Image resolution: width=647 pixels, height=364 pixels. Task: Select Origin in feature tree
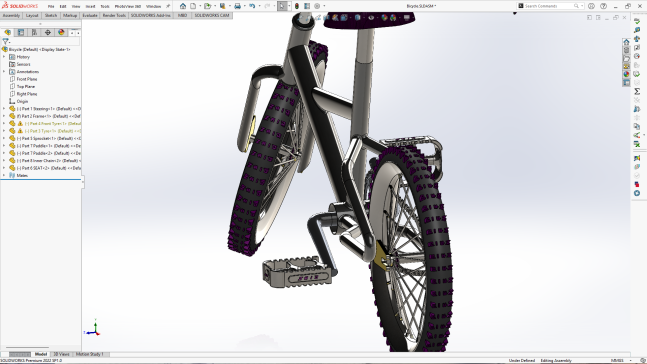(x=22, y=102)
